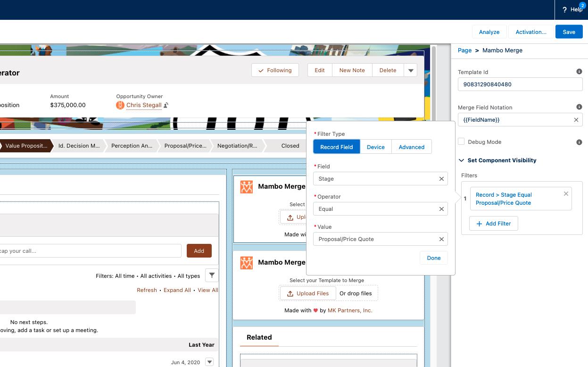Click the Merge Field Notation info icon
This screenshot has width=588, height=367.
pos(579,107)
